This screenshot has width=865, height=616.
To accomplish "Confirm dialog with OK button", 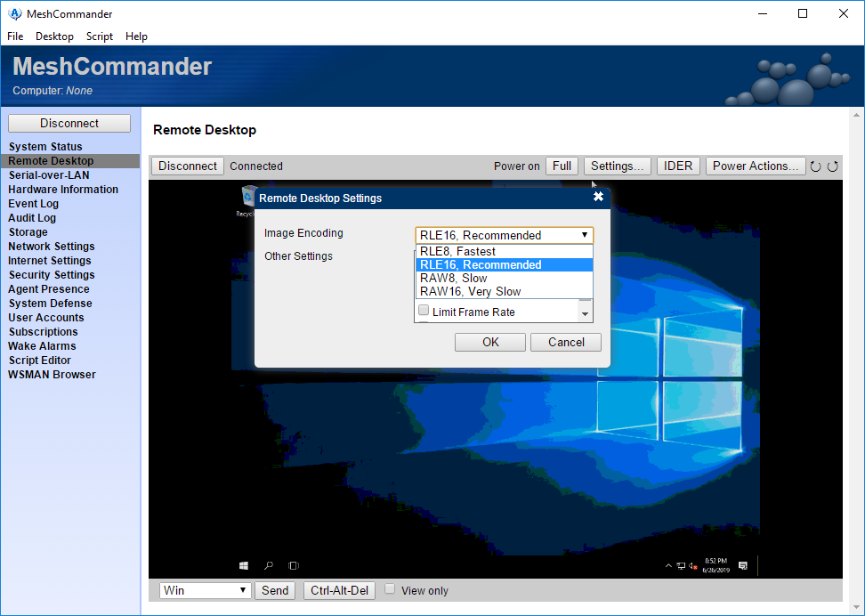I will pos(489,342).
